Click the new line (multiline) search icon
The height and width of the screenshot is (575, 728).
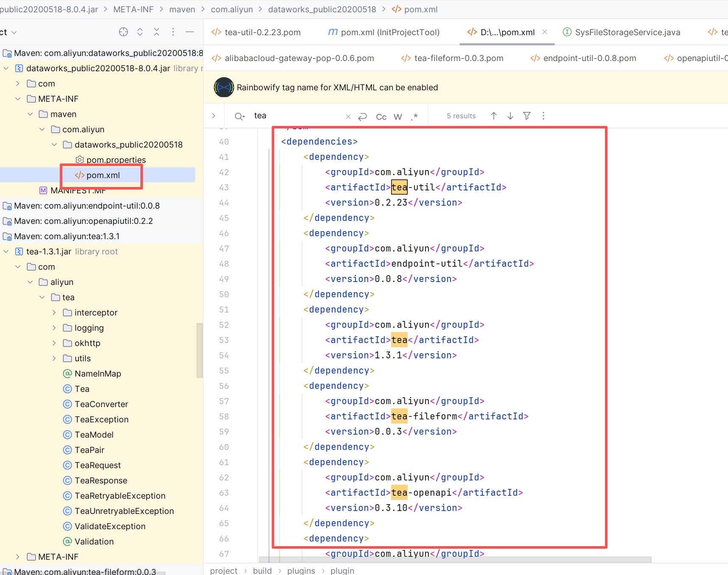363,116
